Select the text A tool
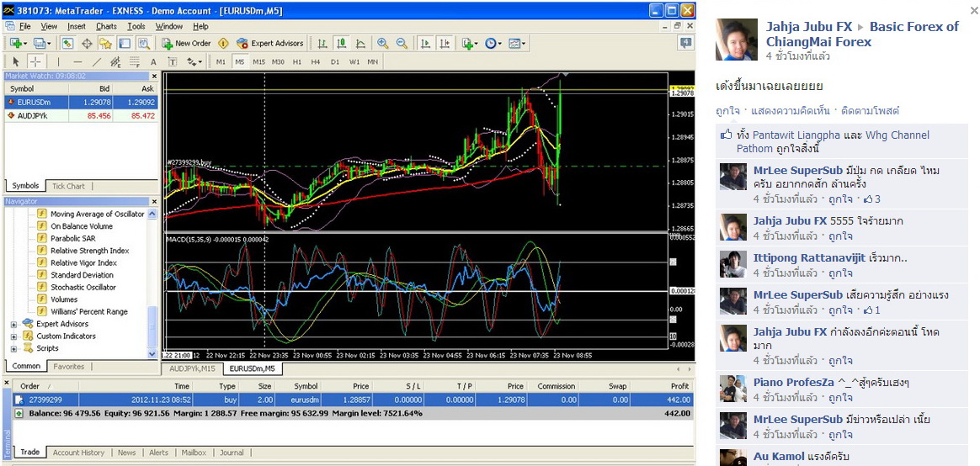 [x=153, y=62]
